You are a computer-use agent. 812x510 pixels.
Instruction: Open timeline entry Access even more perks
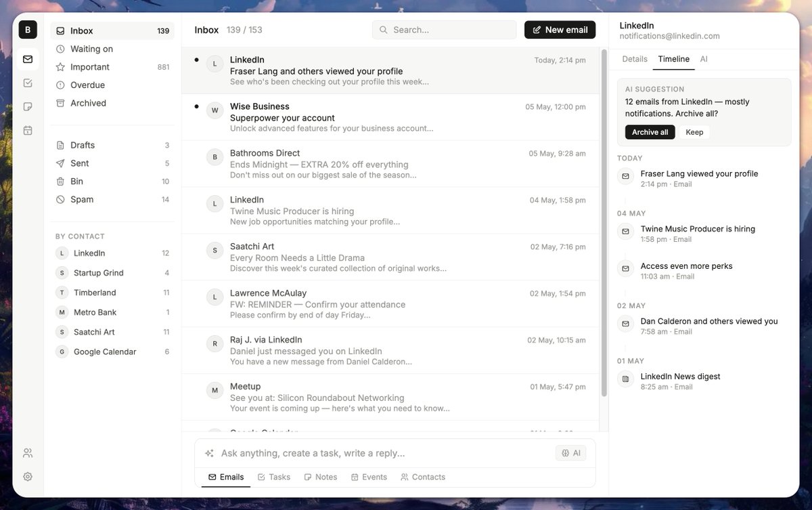point(704,271)
